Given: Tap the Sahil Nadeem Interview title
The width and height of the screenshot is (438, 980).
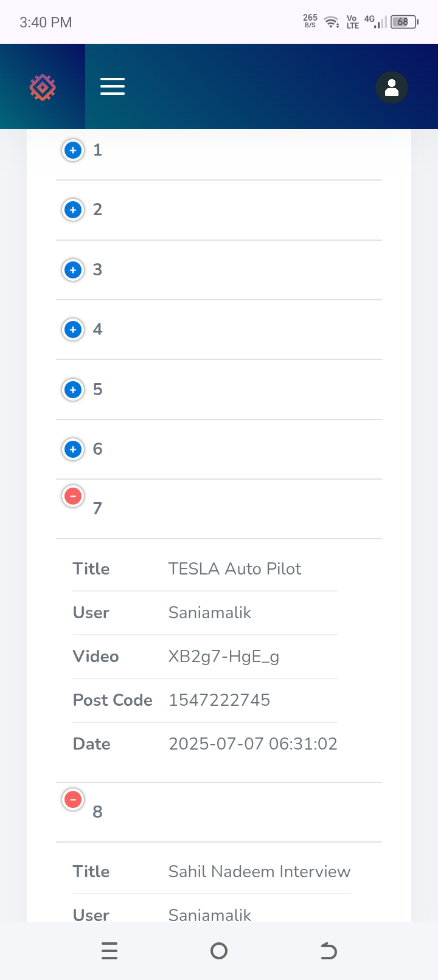Looking at the screenshot, I should tap(260, 872).
